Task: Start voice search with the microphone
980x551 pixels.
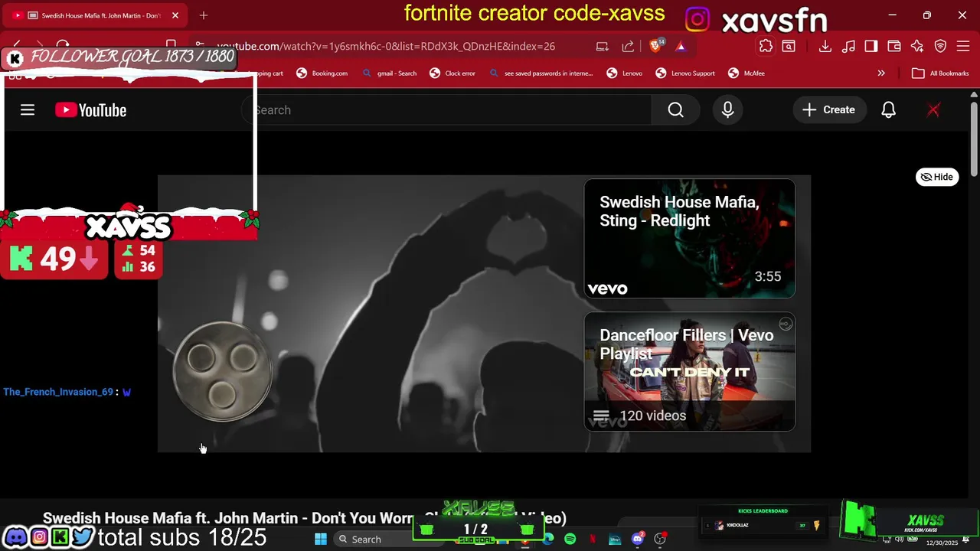Action: click(727, 110)
